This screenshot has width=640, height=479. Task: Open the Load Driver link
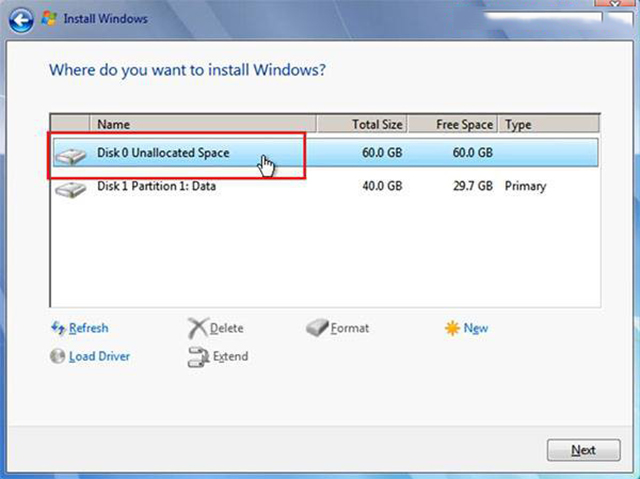99,356
